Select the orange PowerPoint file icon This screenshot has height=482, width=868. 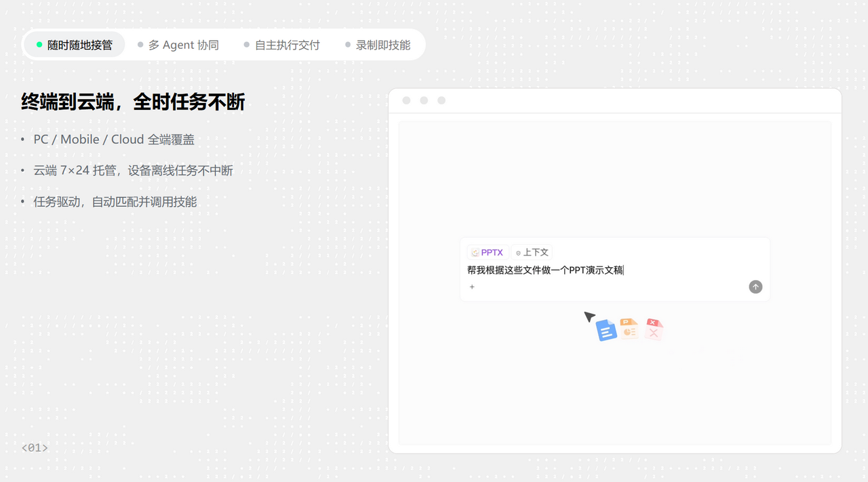(629, 329)
